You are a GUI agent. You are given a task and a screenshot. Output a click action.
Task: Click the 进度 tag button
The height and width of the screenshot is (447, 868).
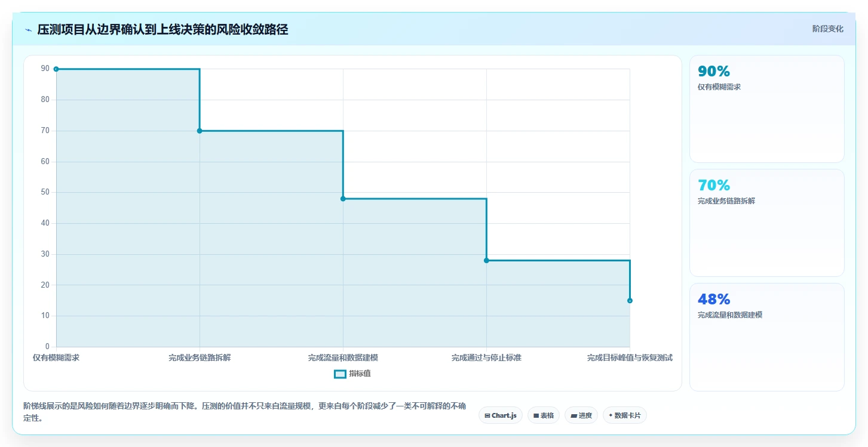(x=581, y=415)
